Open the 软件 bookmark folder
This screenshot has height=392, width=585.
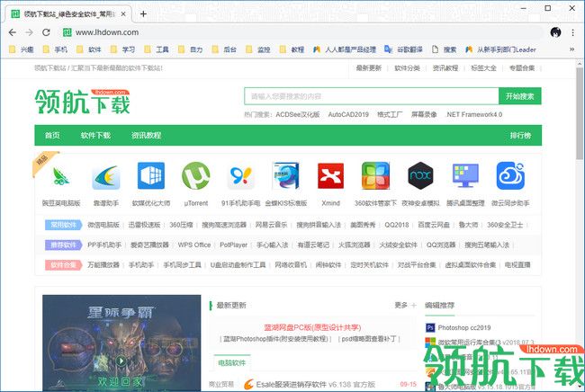tap(88, 49)
